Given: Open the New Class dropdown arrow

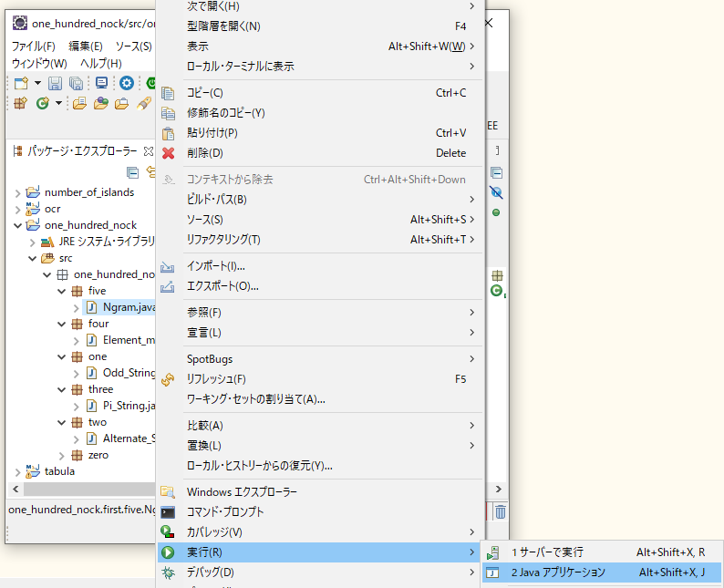Looking at the screenshot, I should 58,103.
